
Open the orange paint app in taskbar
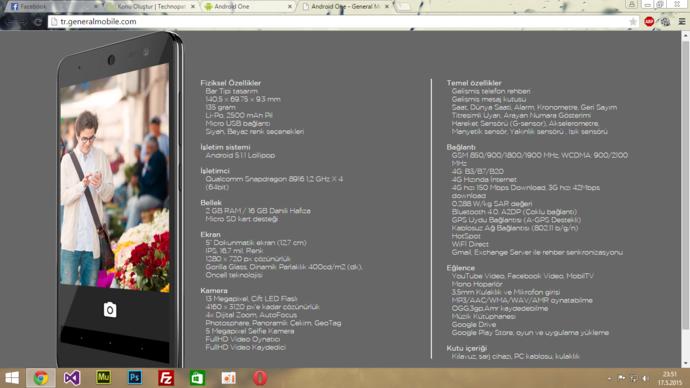228,378
